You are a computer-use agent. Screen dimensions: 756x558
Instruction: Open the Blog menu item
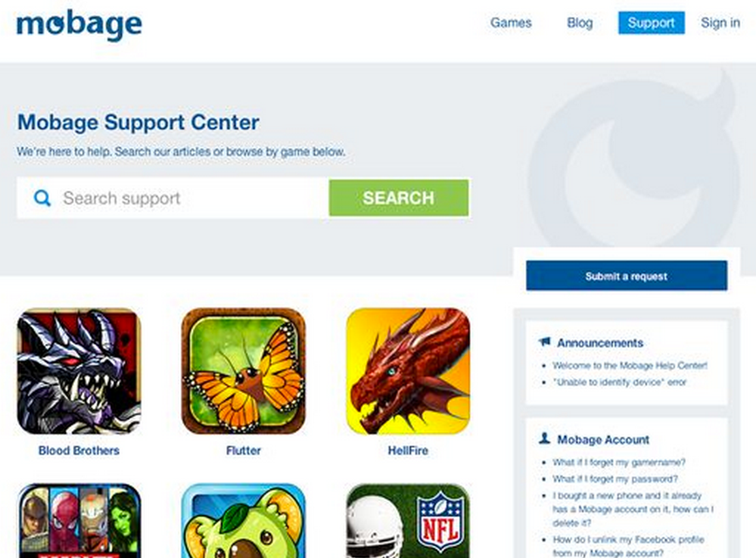click(x=580, y=23)
